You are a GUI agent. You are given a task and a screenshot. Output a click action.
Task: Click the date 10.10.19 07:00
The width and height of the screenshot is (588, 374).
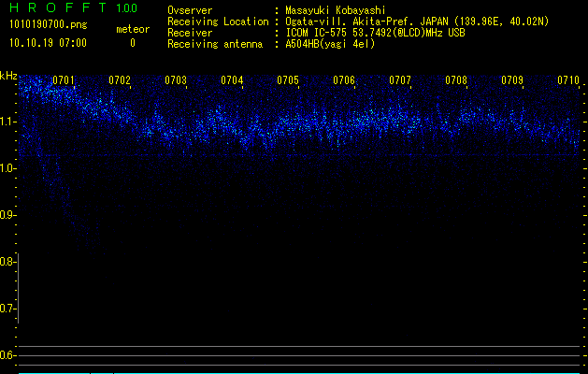tap(48, 43)
